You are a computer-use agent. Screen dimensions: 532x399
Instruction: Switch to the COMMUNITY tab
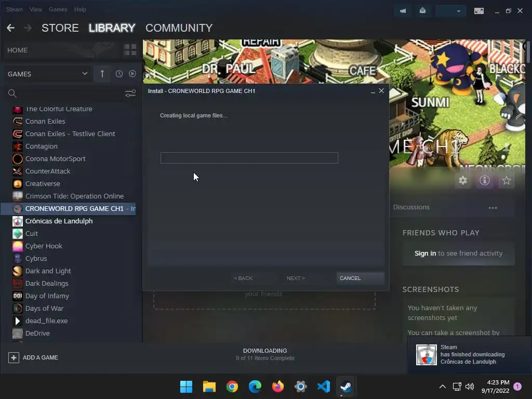tap(179, 28)
